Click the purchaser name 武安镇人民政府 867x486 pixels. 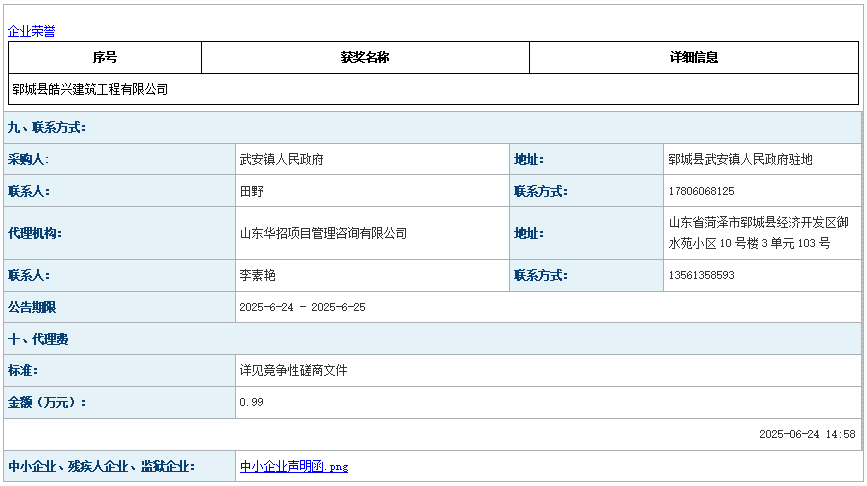(281, 159)
